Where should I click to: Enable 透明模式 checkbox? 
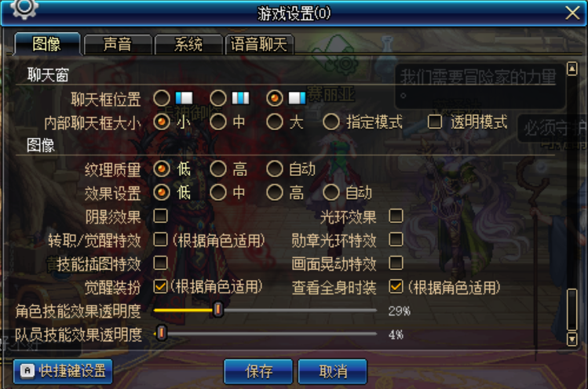coord(435,122)
